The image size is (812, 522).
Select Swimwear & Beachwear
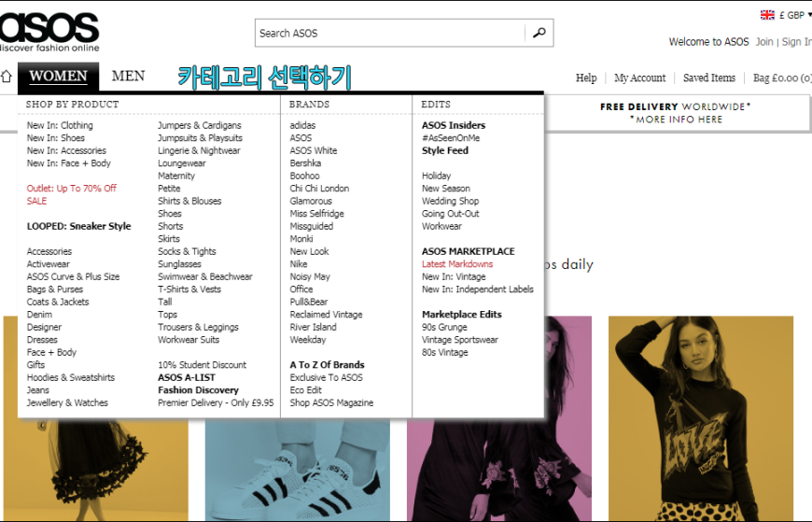[x=205, y=276]
